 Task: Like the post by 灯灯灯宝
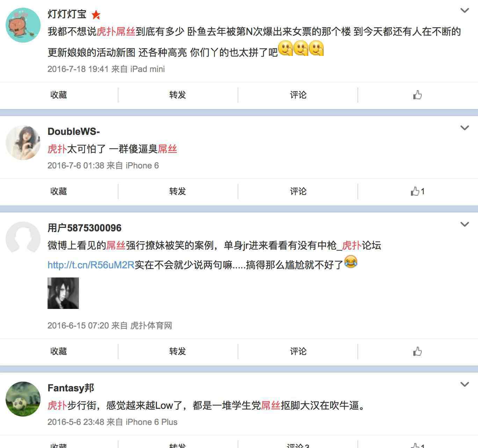(x=418, y=95)
